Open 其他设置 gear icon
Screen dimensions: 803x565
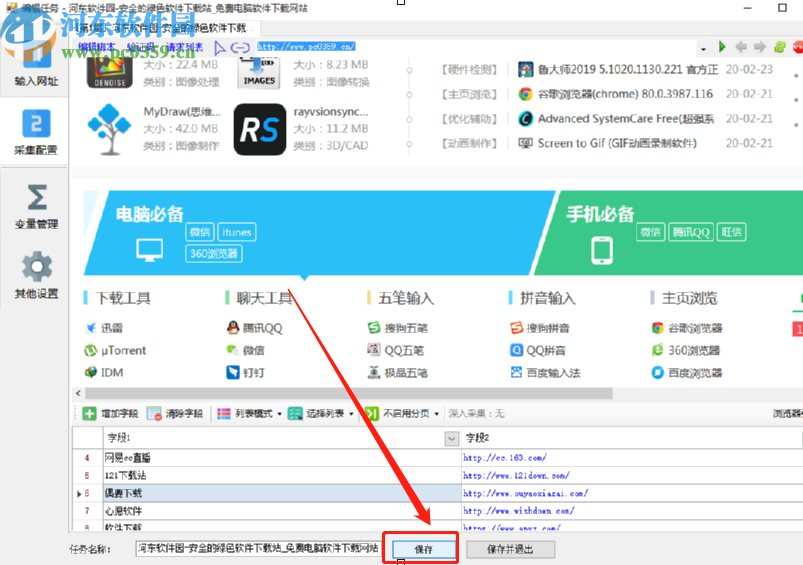36,266
